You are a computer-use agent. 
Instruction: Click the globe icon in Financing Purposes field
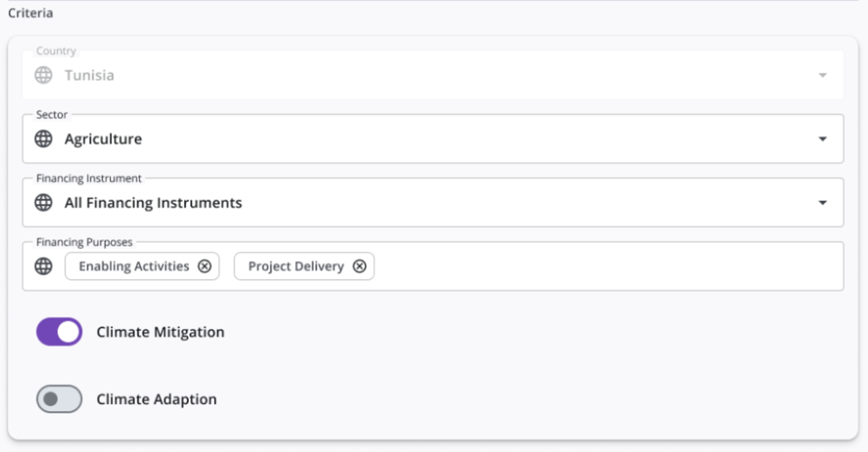[43, 266]
